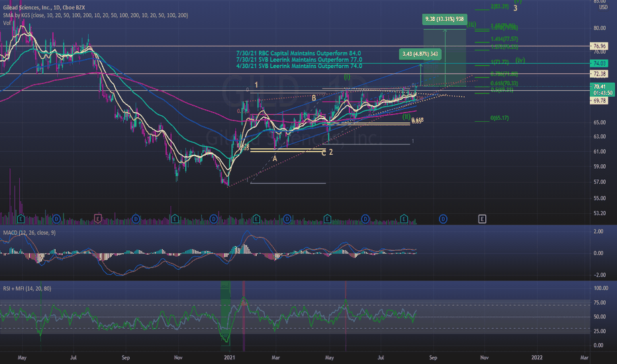
Task: Click the green (iv) wave label
Action: click(520, 60)
